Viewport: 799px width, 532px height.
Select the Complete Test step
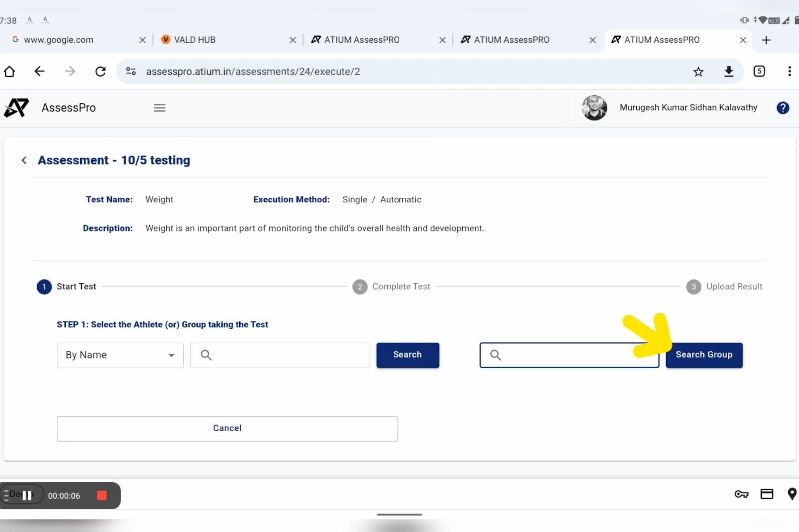pos(392,287)
